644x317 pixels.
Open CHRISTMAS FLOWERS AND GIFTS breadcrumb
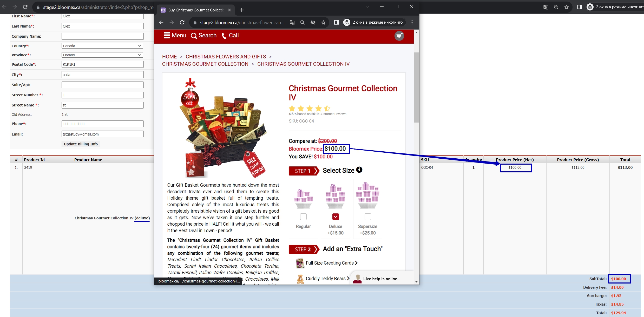[226, 57]
